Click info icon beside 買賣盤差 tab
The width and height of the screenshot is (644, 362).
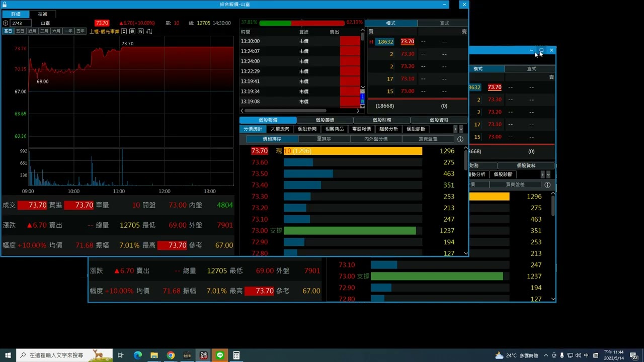click(460, 139)
